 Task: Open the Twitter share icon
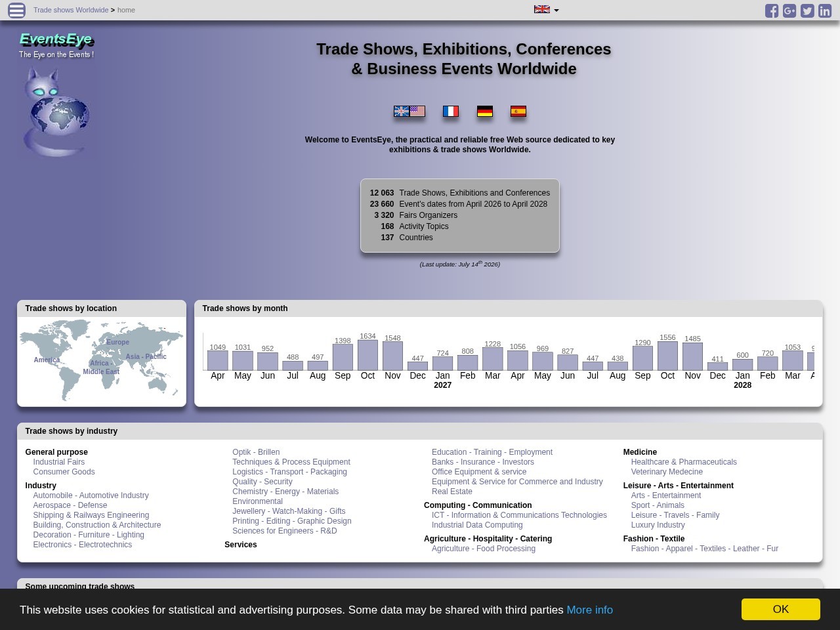pyautogui.click(x=807, y=10)
